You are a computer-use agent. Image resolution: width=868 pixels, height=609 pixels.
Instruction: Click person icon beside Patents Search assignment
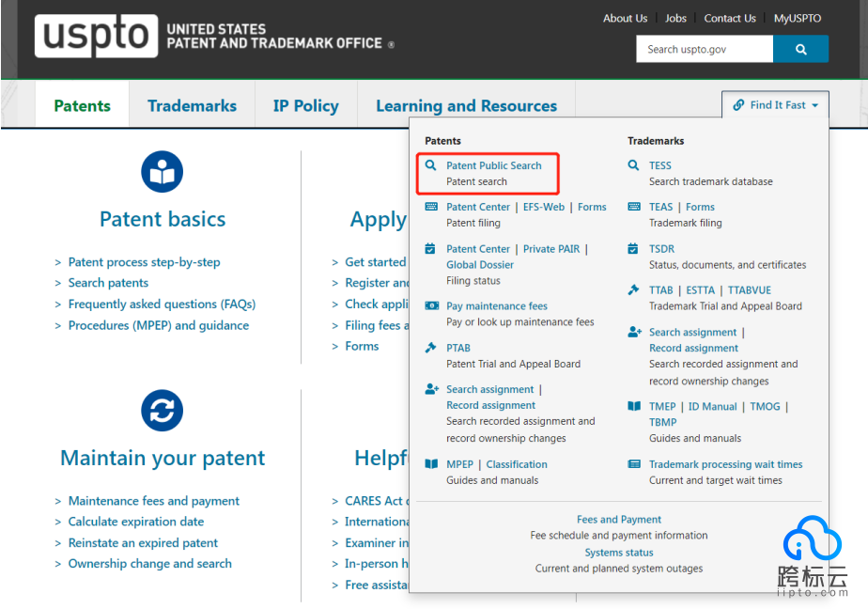(x=432, y=389)
